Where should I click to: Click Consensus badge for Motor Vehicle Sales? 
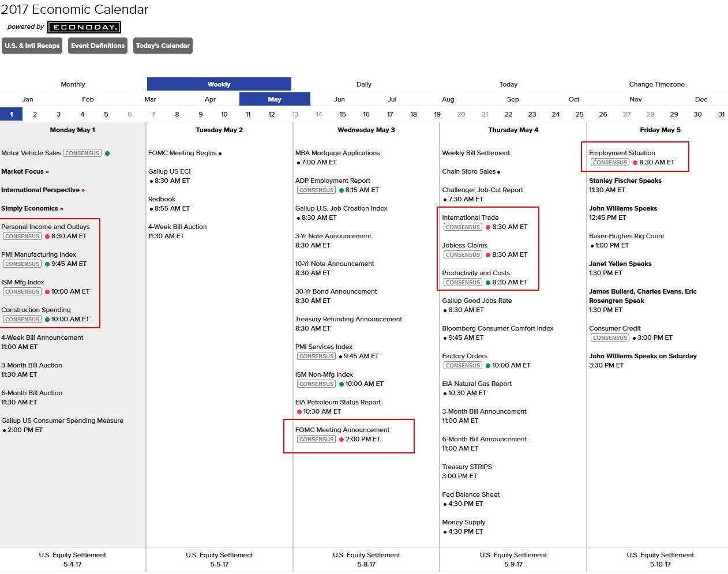click(82, 153)
